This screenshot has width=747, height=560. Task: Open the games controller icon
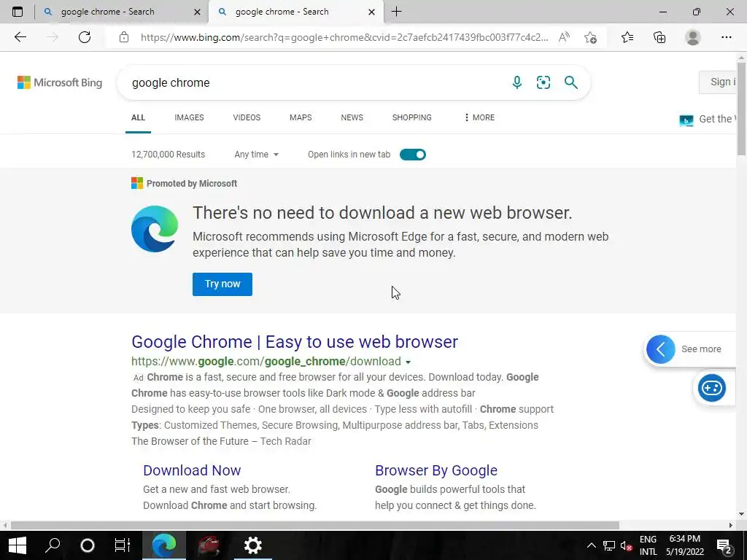pos(712,388)
